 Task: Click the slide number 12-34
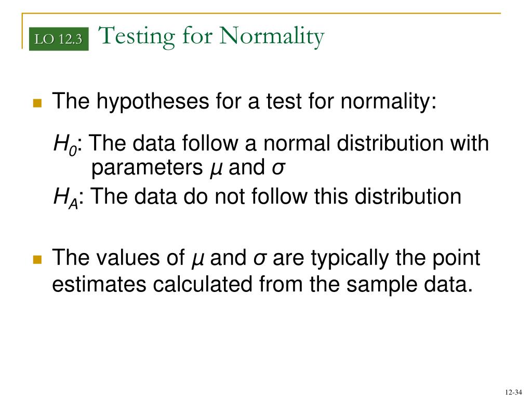pos(513,392)
